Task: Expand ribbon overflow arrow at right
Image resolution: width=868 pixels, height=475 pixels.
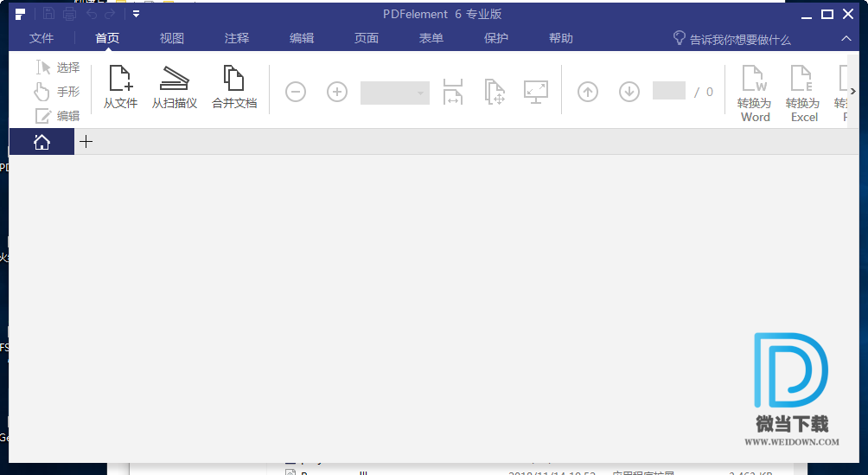Action: coord(853,92)
